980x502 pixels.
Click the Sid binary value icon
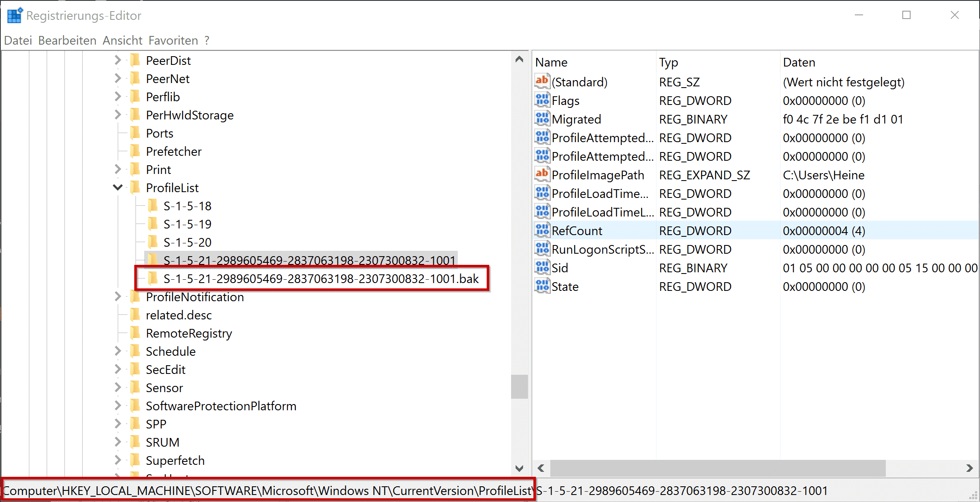542,267
